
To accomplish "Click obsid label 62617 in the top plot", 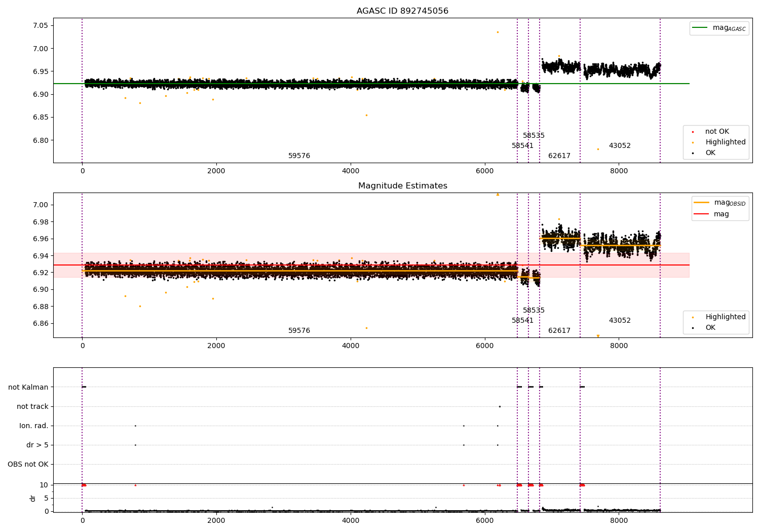I will [559, 156].
